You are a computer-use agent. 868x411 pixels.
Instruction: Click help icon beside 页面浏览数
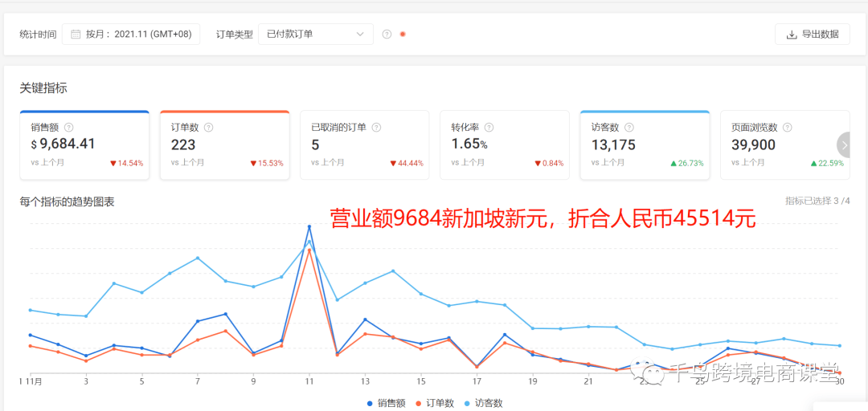pos(788,127)
